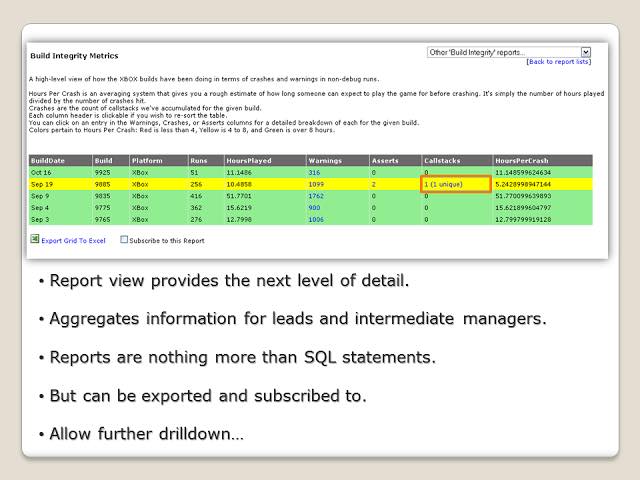Image resolution: width=640 pixels, height=480 pixels.
Task: Click the Export Grid To Excel link
Action: [x=75, y=240]
